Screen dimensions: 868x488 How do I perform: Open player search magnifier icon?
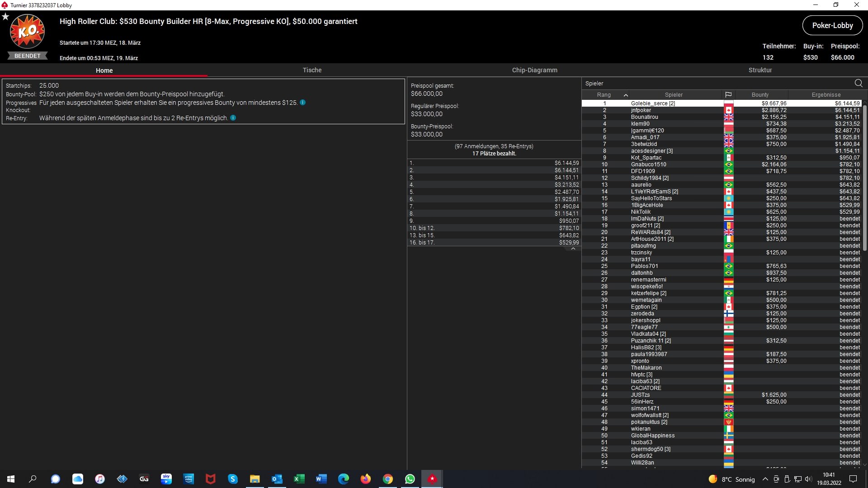(x=859, y=83)
